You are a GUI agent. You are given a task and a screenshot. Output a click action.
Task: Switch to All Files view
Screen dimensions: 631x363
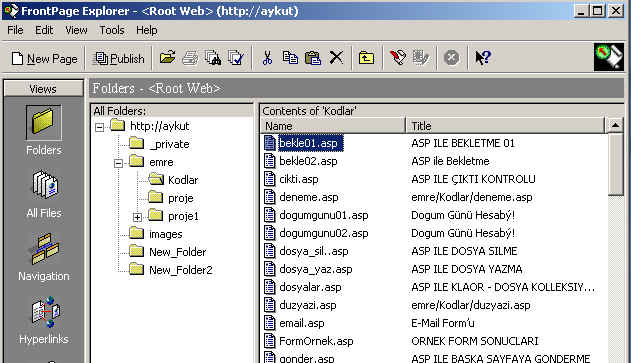44,194
